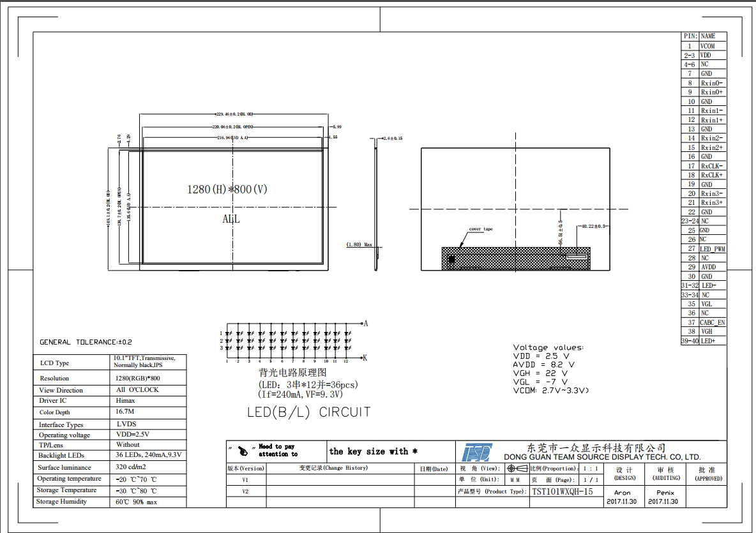
Task: Click the product type TST101WXQH-15
Action: point(563,492)
